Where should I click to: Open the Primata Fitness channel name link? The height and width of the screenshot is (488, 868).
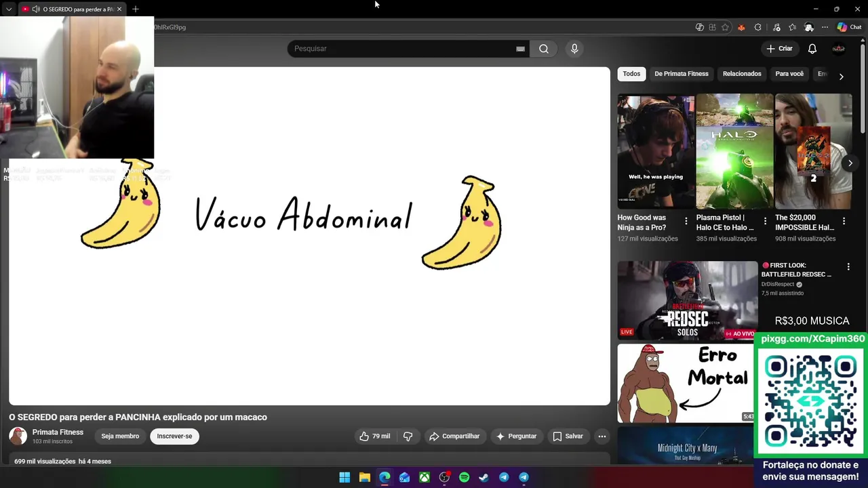click(58, 432)
